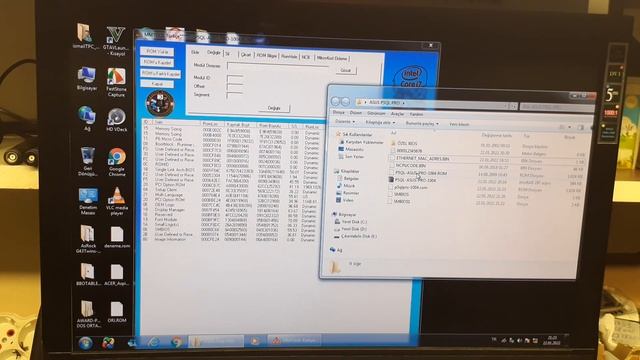The image size is (640, 360).
Task: Open the Geri Dönüşüm recycle bin
Action: point(87,162)
